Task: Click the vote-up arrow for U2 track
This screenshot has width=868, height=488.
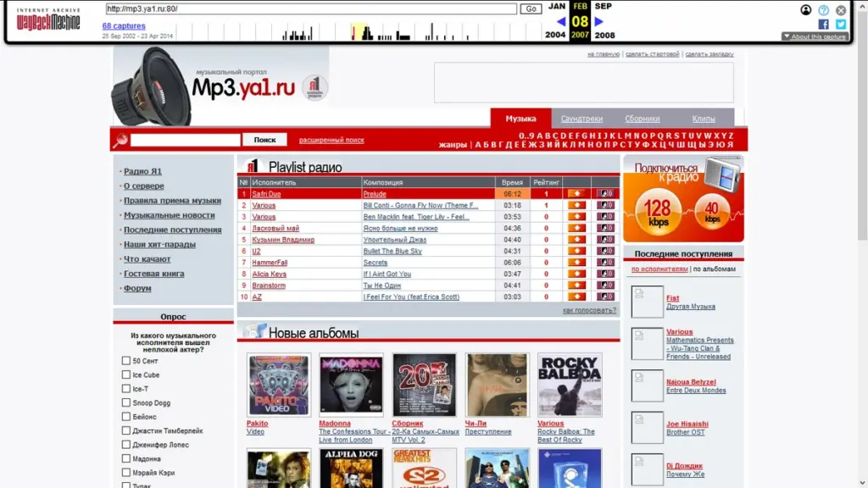Action: click(576, 252)
